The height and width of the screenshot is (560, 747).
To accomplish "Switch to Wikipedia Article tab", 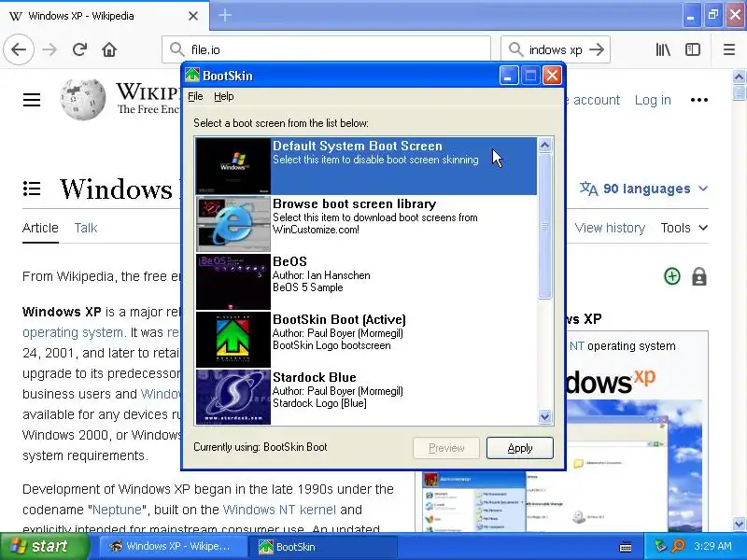I will coord(40,228).
